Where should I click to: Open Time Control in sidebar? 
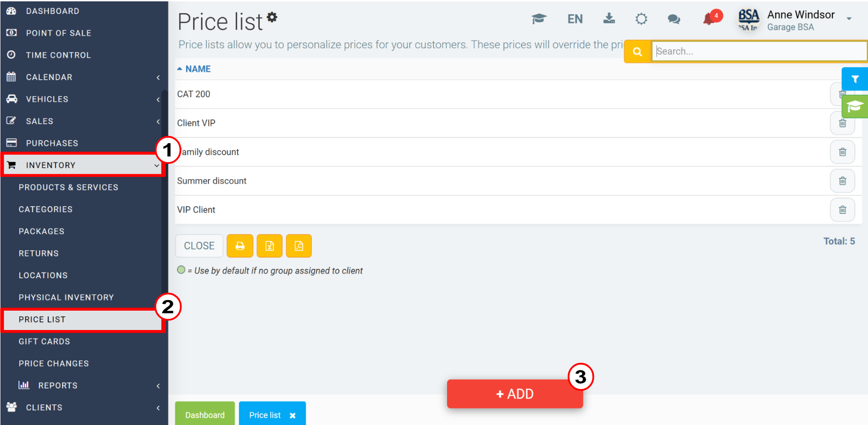(59, 55)
